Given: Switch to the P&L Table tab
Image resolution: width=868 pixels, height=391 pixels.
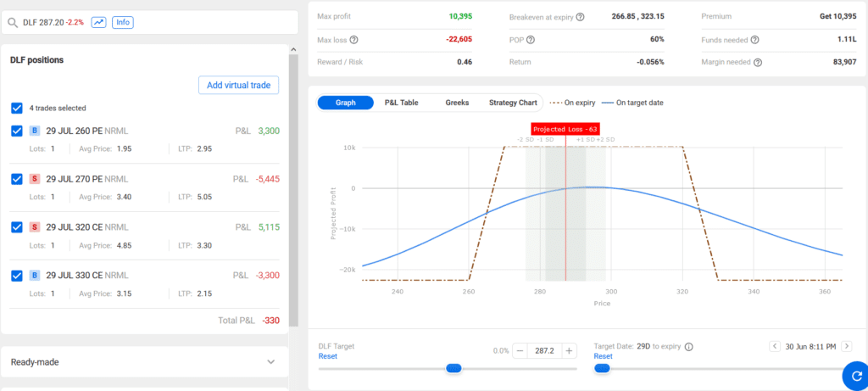Looking at the screenshot, I should [401, 103].
